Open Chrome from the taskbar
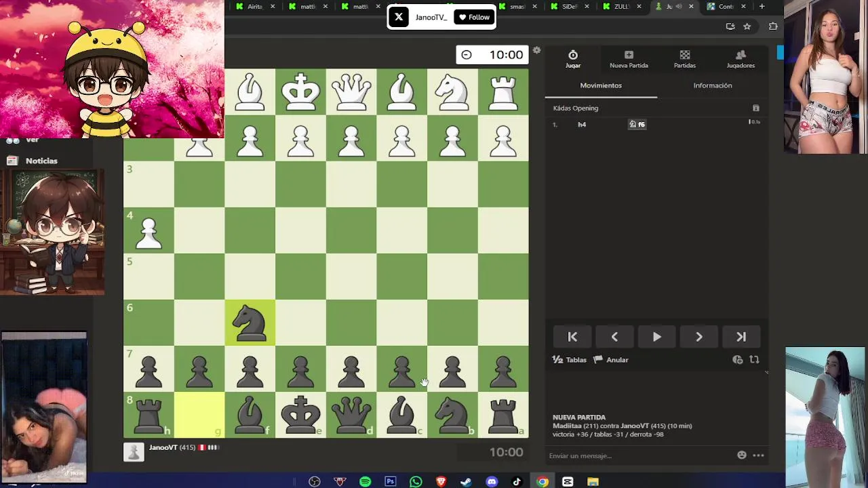 pos(542,482)
